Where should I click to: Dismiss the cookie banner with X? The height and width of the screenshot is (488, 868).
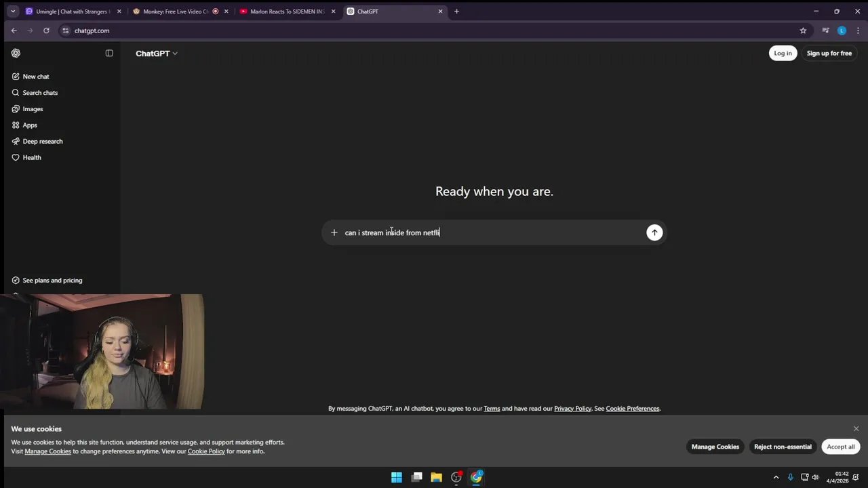point(856,428)
